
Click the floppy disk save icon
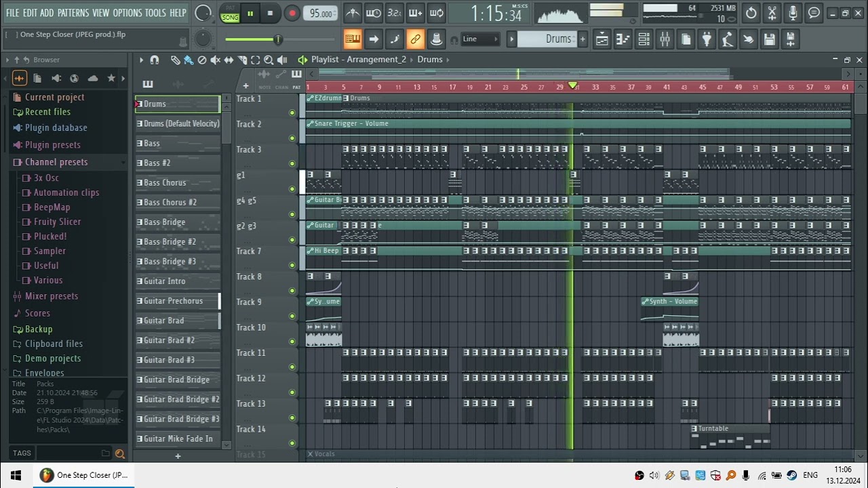(769, 39)
